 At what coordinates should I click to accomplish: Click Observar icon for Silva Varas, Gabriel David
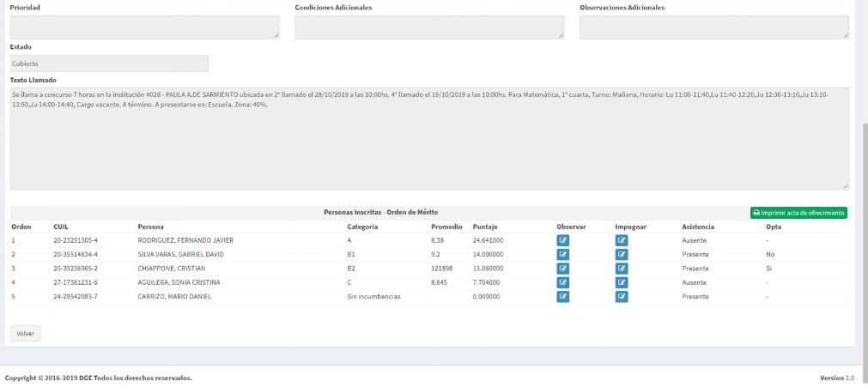point(562,254)
